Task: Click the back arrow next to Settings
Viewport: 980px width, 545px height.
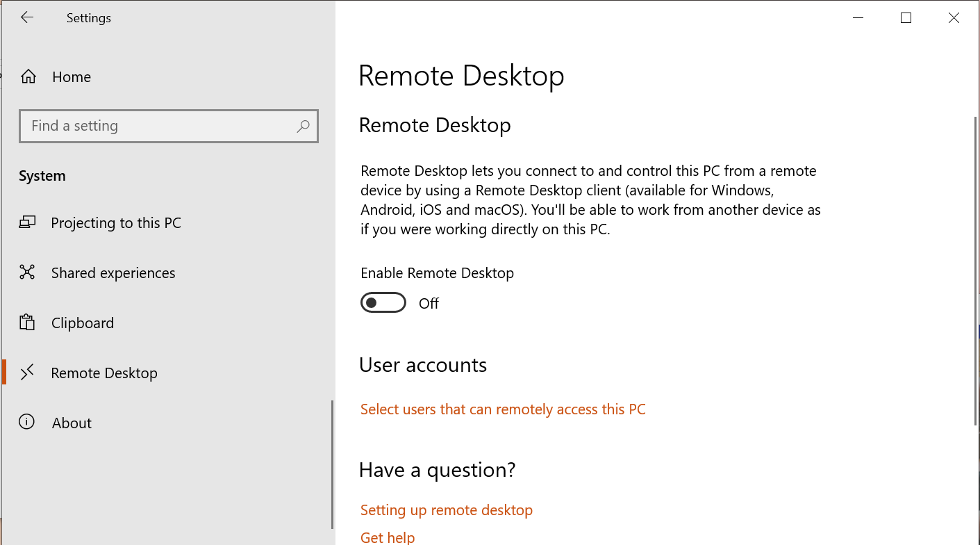Action: coord(27,17)
